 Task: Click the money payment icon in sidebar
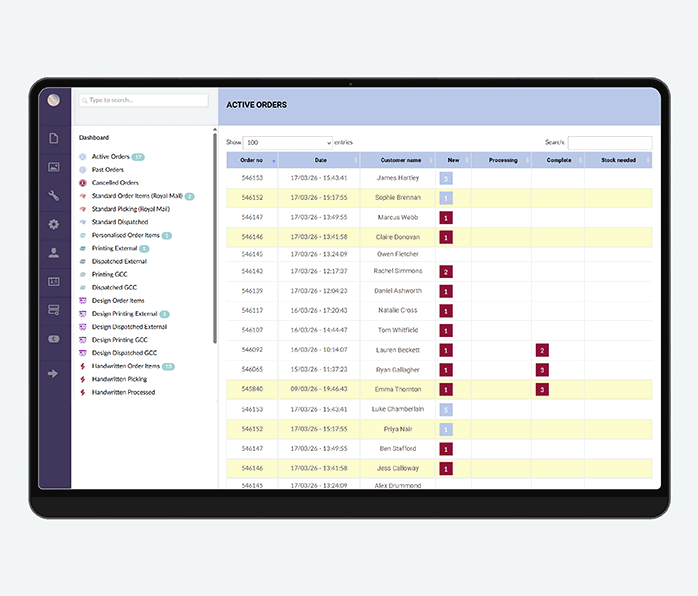pos(54,339)
